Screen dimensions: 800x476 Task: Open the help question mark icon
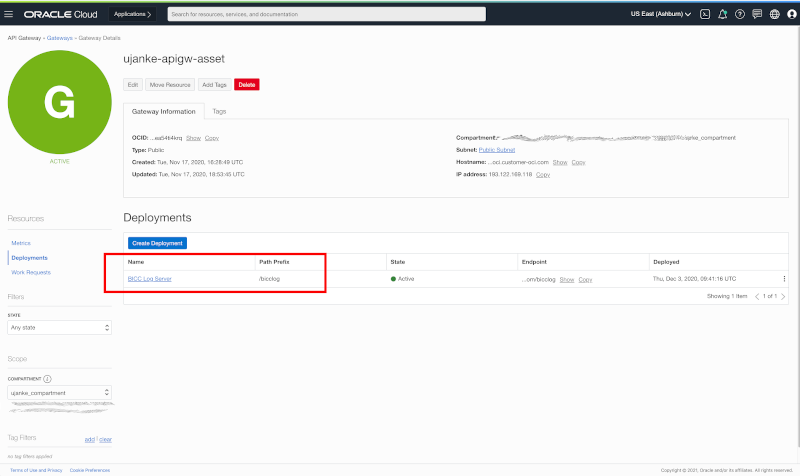(739, 14)
